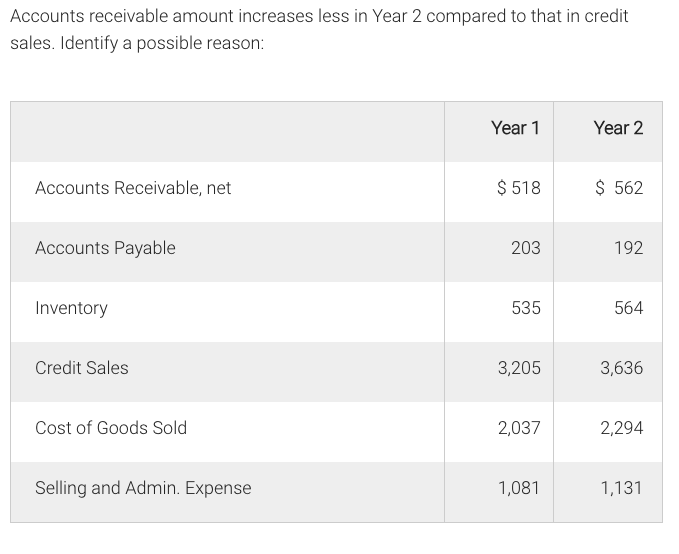This screenshot has height=554, width=679.
Task: Click the Accounts Payable row label
Action: pyautogui.click(x=105, y=248)
